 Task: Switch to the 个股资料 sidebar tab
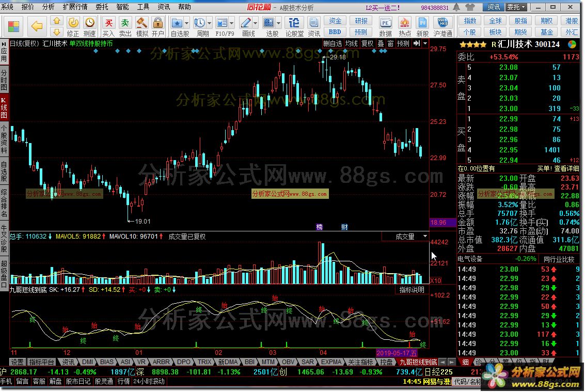(4, 140)
